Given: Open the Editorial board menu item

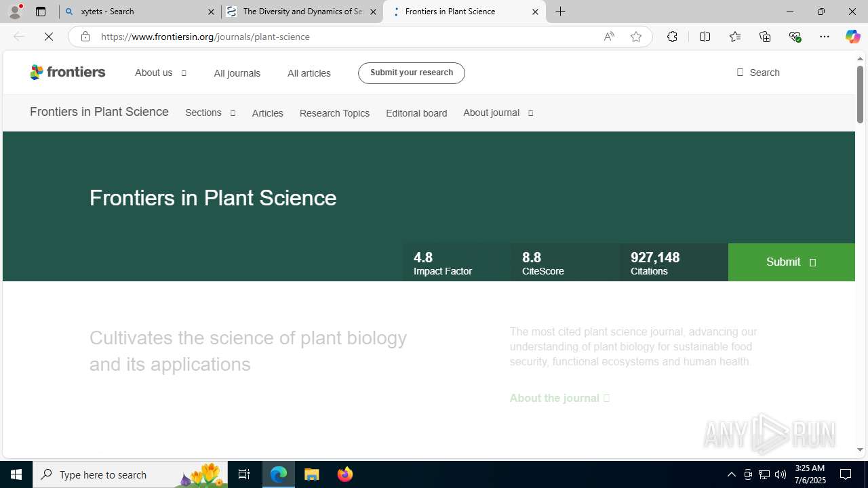Looking at the screenshot, I should click(416, 113).
